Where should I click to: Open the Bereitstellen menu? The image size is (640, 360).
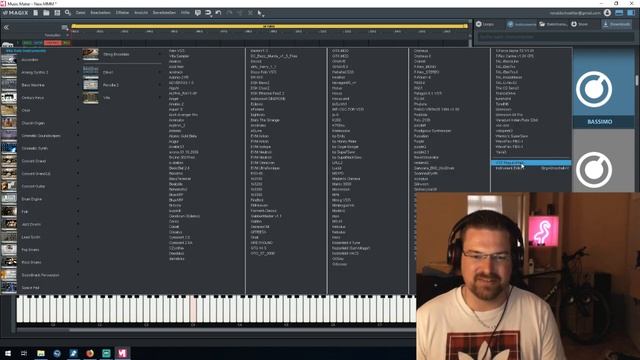tap(164, 13)
